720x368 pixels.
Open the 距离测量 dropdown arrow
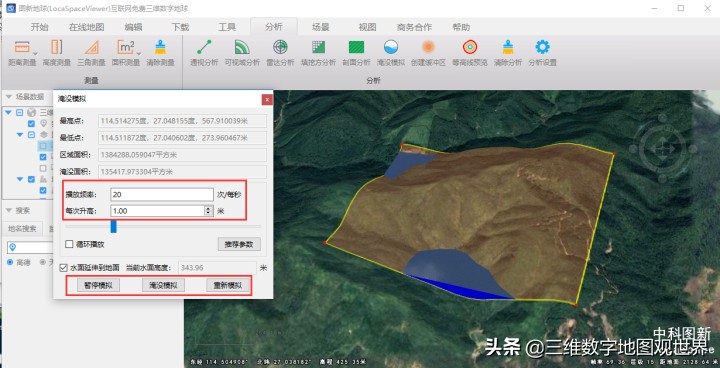(x=35, y=54)
